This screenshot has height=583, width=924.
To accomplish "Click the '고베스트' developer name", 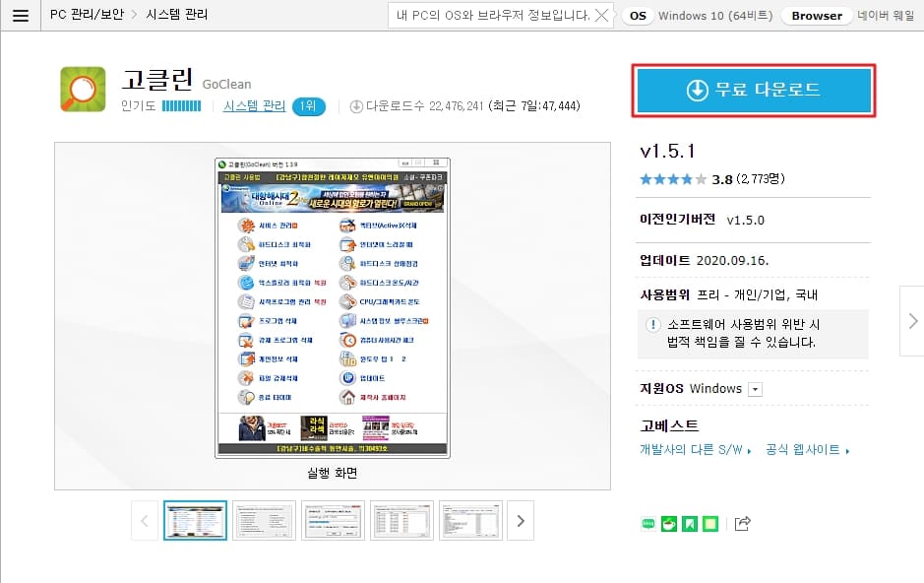I will click(669, 425).
